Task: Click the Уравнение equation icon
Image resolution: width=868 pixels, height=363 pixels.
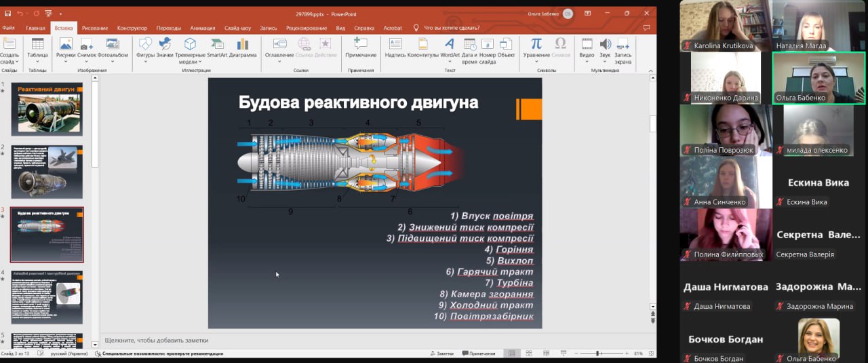Action: click(x=536, y=47)
